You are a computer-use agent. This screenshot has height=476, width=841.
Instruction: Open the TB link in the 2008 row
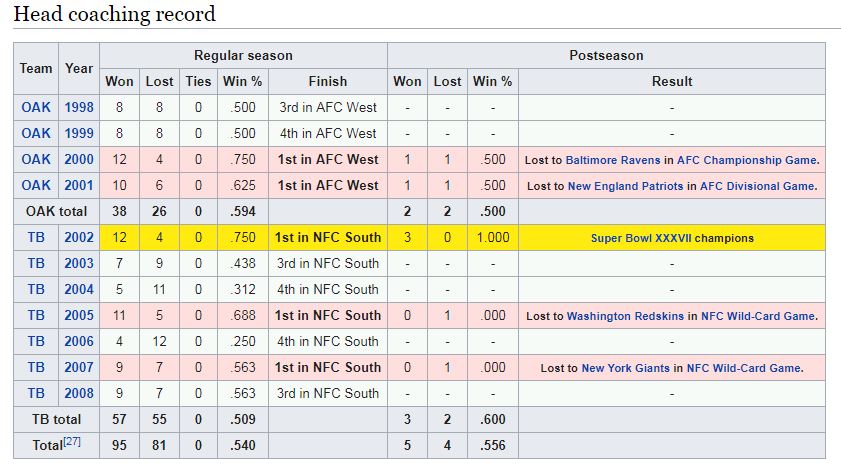(x=36, y=393)
